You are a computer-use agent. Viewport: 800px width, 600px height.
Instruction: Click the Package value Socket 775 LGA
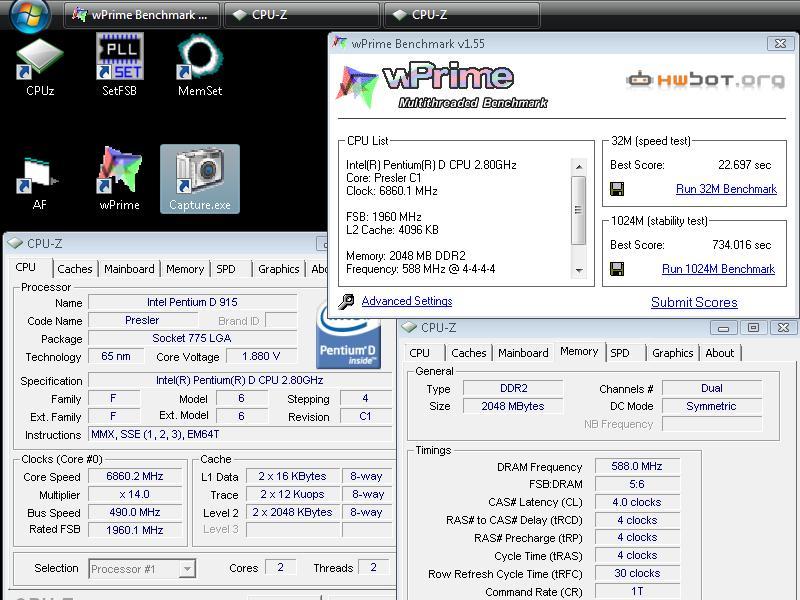tap(192, 338)
